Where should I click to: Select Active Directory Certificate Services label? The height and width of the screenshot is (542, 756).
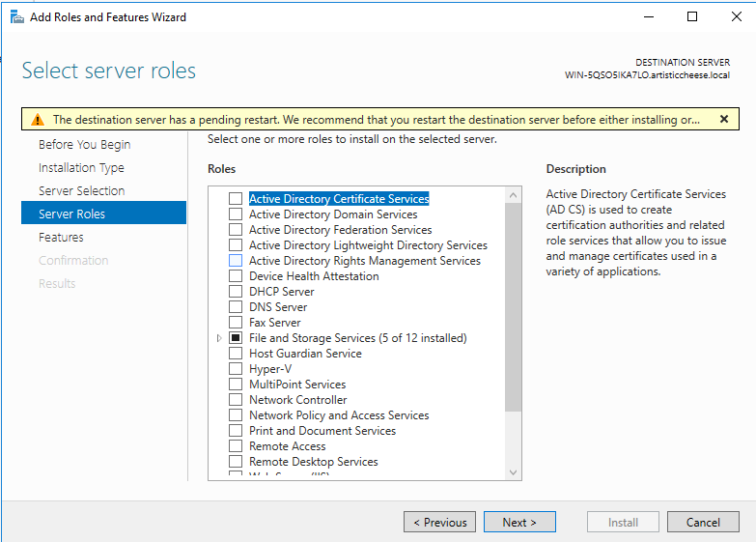(x=338, y=199)
